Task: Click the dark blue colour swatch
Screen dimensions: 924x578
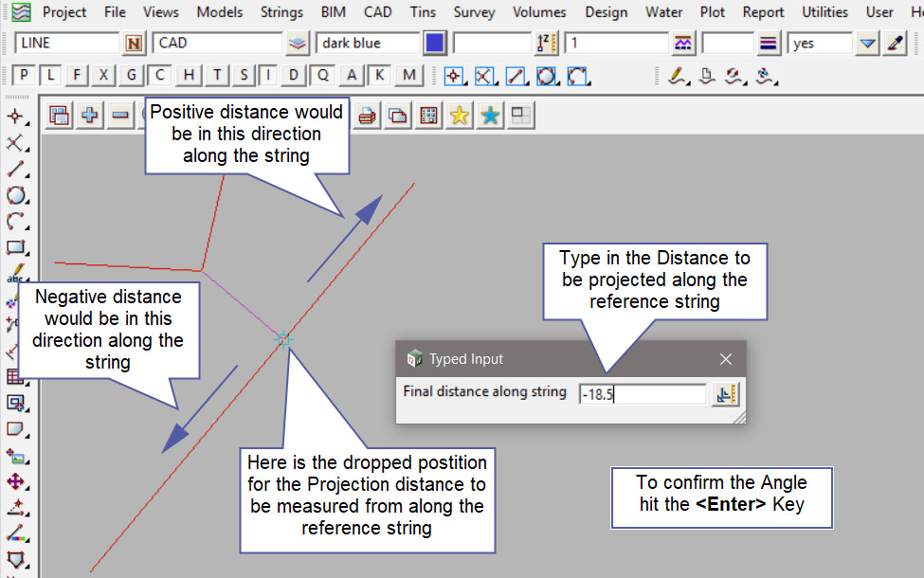Action: click(435, 44)
